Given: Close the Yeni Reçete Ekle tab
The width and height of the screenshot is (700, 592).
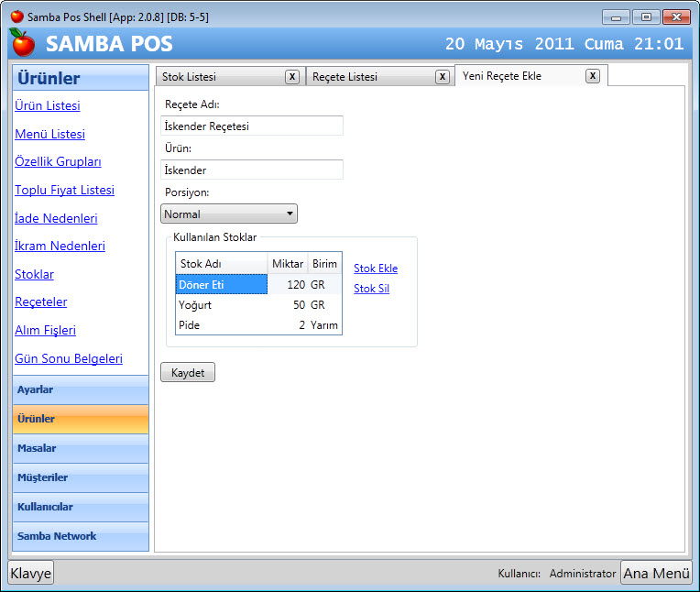Looking at the screenshot, I should pyautogui.click(x=593, y=76).
